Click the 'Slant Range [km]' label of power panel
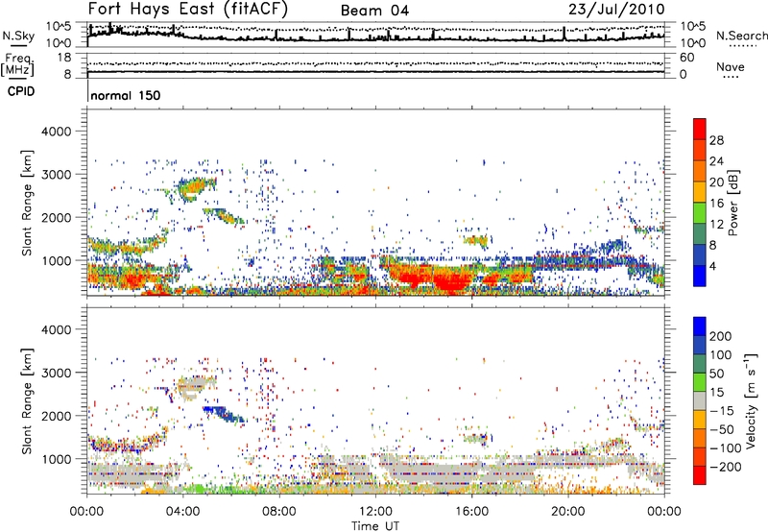 27,203
